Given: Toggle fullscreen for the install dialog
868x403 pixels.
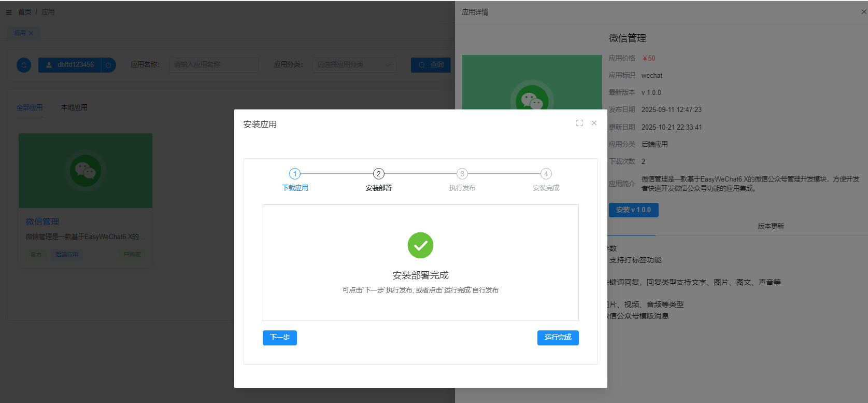Looking at the screenshot, I should pyautogui.click(x=579, y=123).
